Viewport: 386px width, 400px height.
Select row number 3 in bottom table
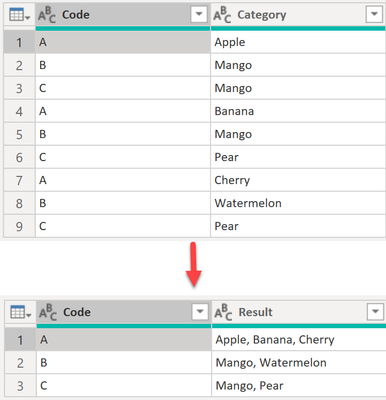[20, 386]
